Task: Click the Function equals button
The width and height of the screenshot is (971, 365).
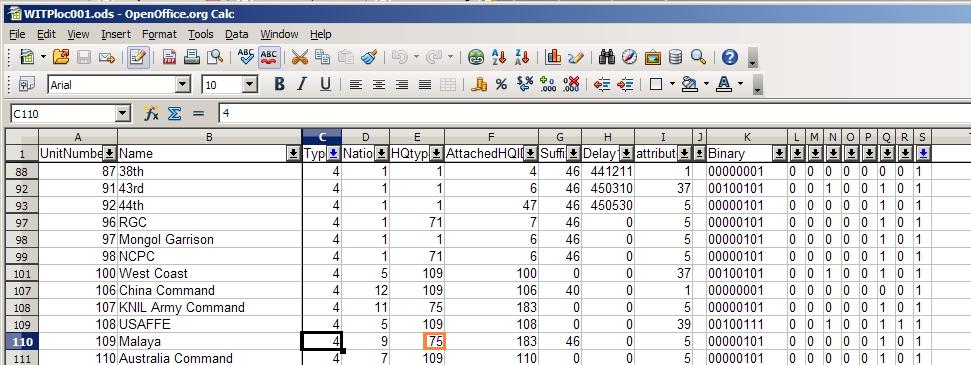Action: click(x=198, y=113)
